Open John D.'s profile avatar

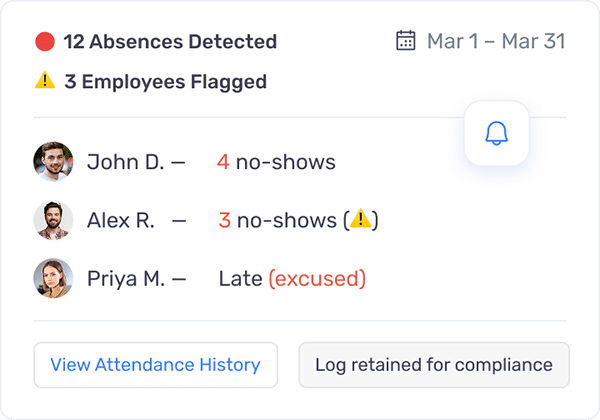click(53, 161)
